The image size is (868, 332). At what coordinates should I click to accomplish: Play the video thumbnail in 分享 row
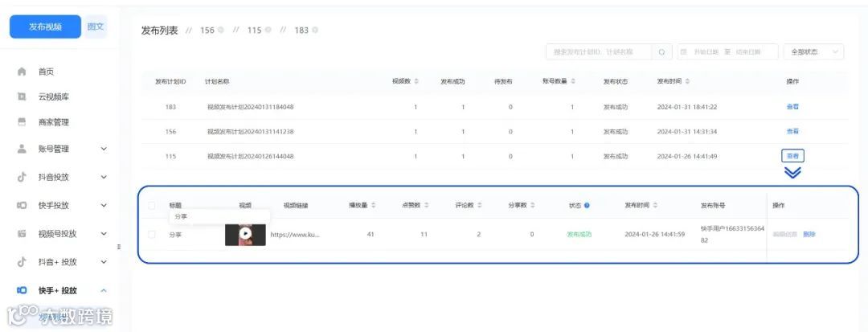[245, 235]
